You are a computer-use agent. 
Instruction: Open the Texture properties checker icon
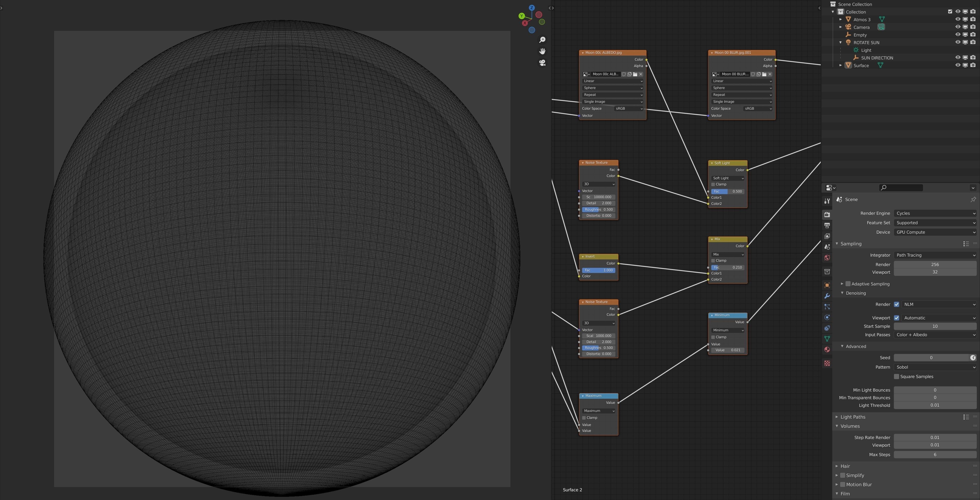[827, 363]
